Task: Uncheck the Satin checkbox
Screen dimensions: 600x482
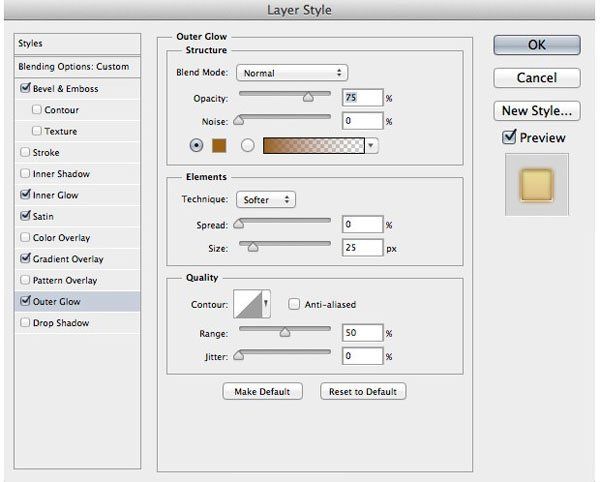Action: pyautogui.click(x=25, y=216)
